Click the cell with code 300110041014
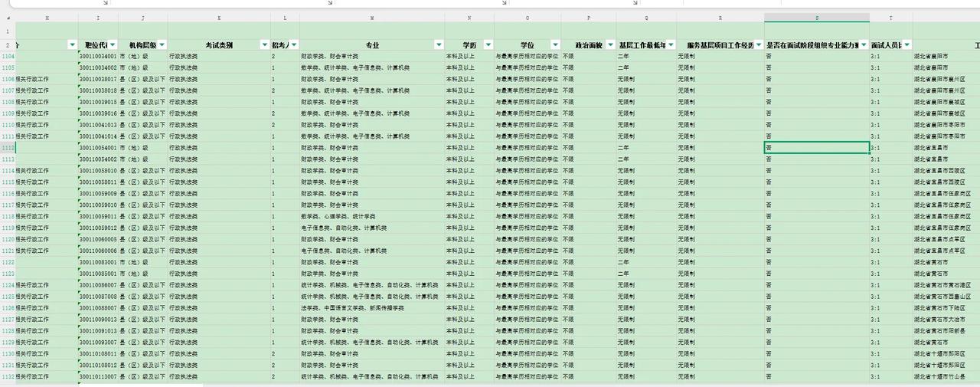This screenshot has width=980, height=387. [98, 136]
